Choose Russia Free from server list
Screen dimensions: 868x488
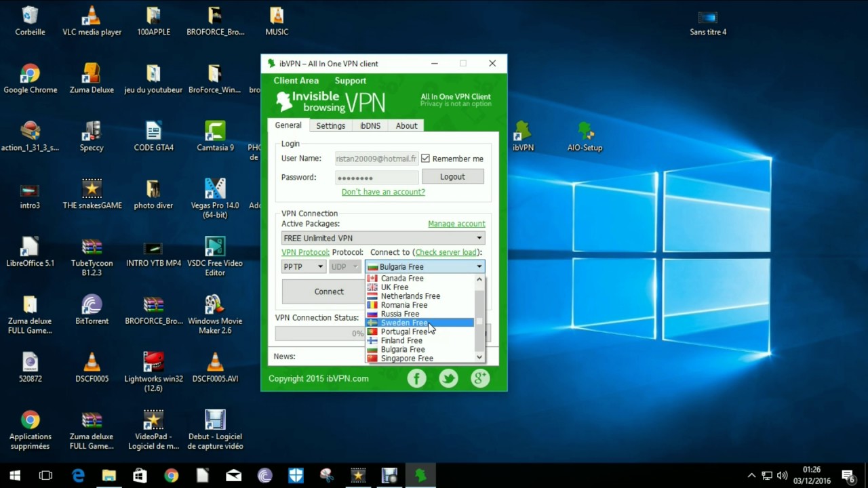[x=419, y=314]
